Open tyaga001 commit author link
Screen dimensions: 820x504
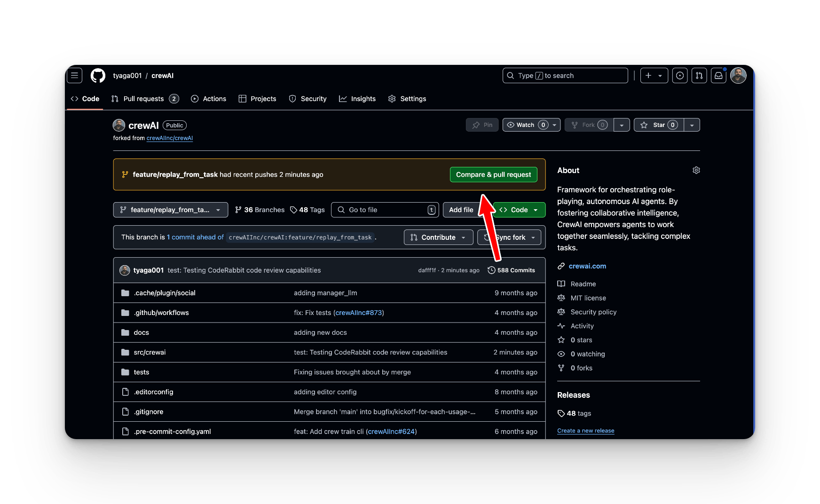(x=149, y=270)
